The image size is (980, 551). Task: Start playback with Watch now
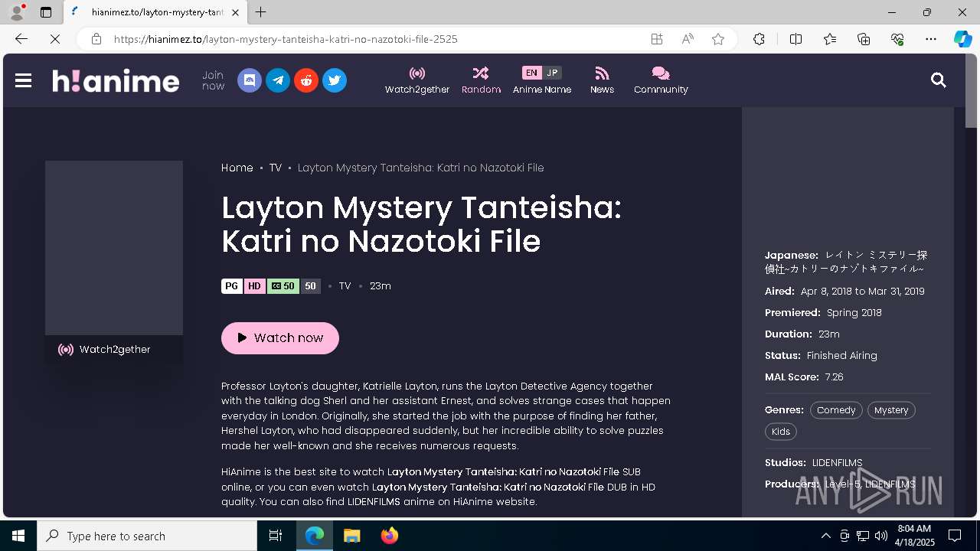point(280,337)
